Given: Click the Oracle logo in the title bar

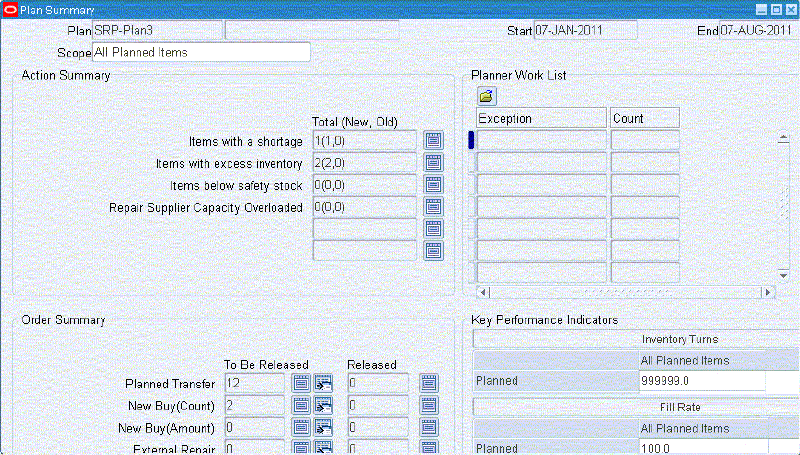Looking at the screenshot, I should click(x=10, y=9).
